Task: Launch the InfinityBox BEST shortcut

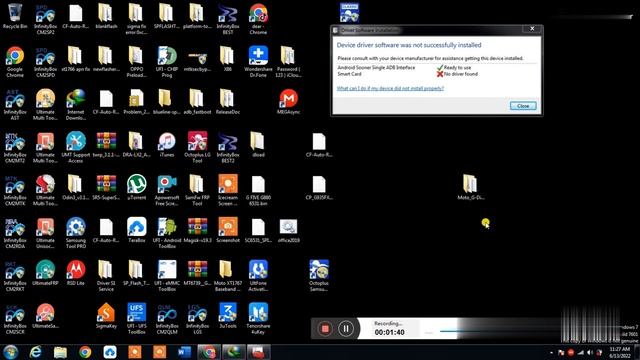Action: [x=228, y=19]
